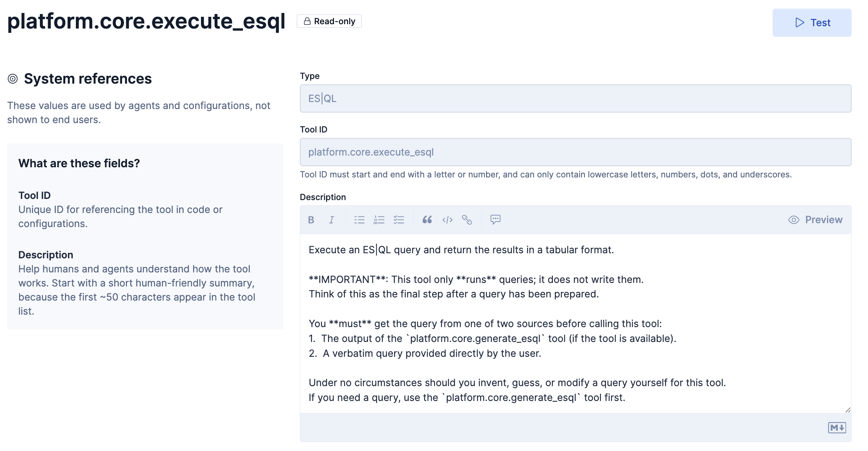Add a block quote
868x451 pixels.
427,220
